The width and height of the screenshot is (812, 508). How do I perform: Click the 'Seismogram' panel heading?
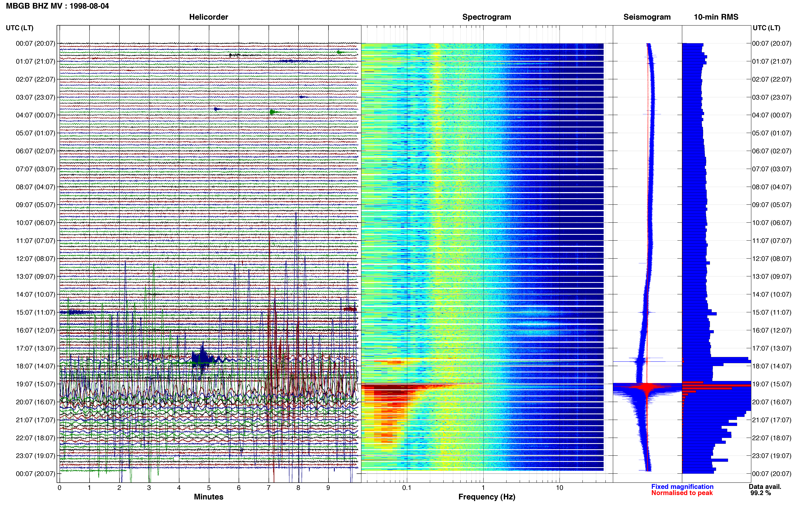(647, 17)
